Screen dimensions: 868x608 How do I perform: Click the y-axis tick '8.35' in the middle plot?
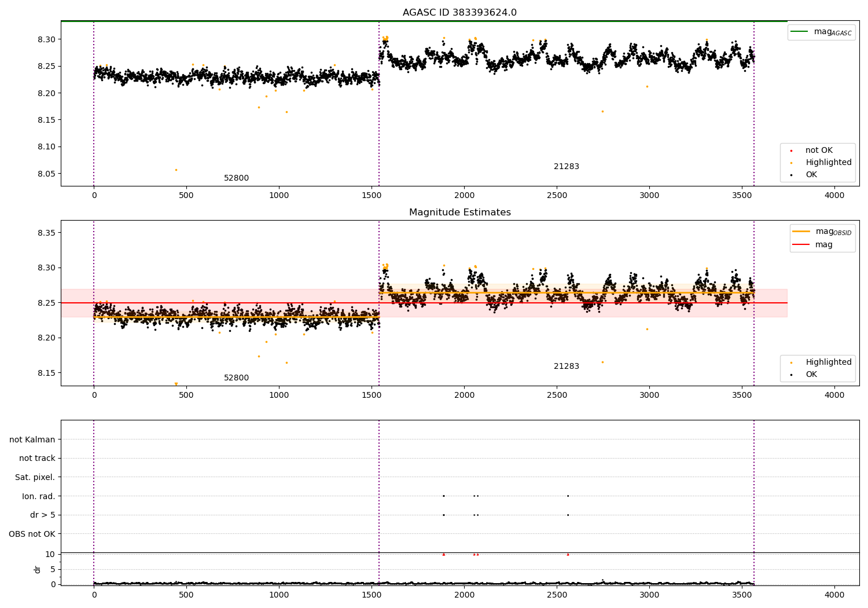coord(46,233)
